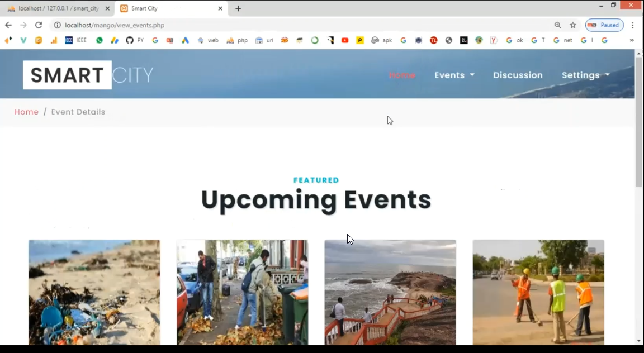This screenshot has height=353, width=644.
Task: Open the beach litter event thumbnail
Action: click(x=94, y=292)
